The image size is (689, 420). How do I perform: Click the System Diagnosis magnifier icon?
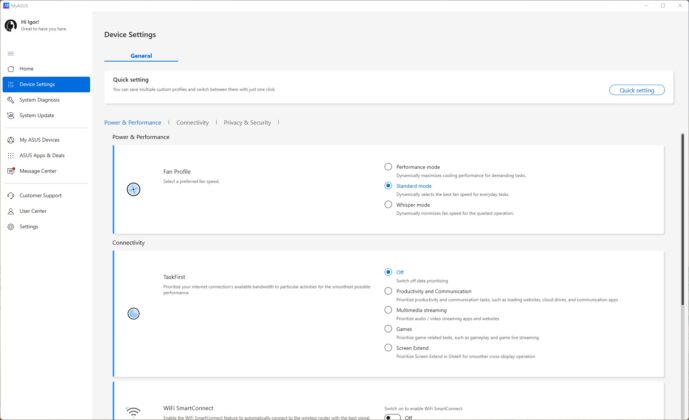(11, 100)
